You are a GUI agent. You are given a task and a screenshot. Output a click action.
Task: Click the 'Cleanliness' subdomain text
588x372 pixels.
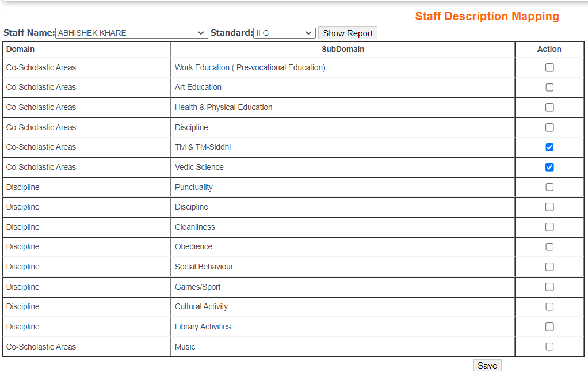(194, 227)
